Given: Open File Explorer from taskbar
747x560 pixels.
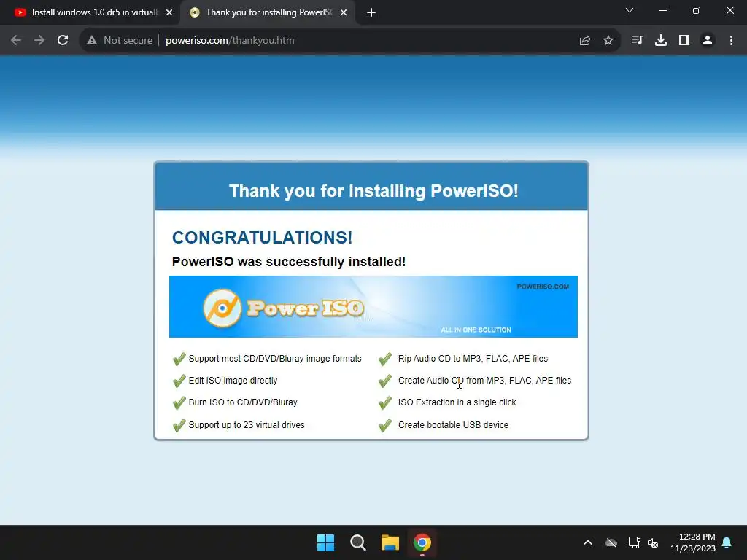Looking at the screenshot, I should tap(390, 542).
